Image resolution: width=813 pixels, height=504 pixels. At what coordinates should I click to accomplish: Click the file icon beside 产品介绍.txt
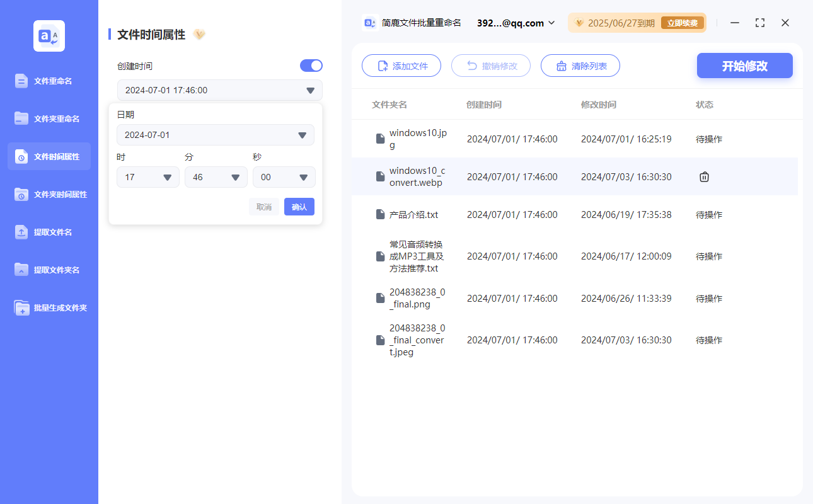click(x=380, y=215)
